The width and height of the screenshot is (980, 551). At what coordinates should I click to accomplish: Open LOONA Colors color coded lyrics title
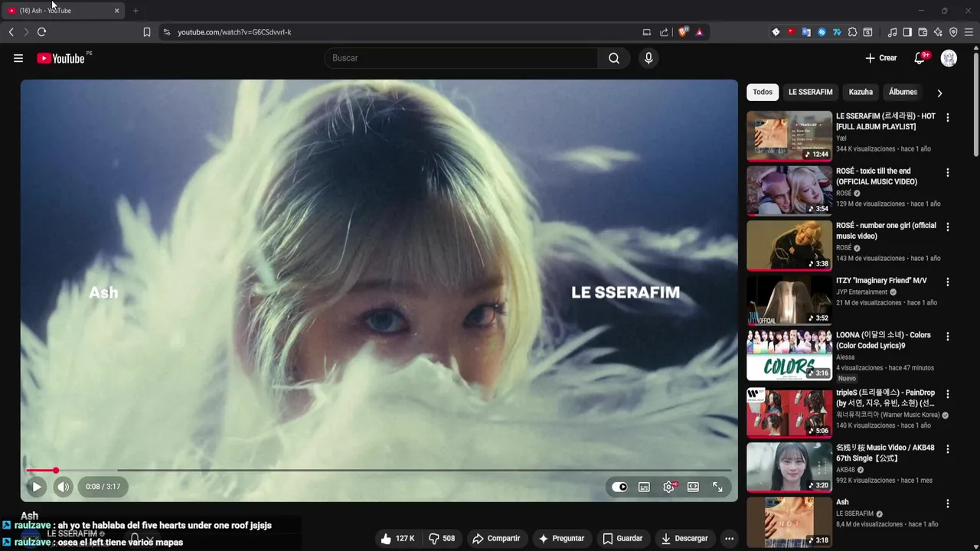tap(884, 341)
